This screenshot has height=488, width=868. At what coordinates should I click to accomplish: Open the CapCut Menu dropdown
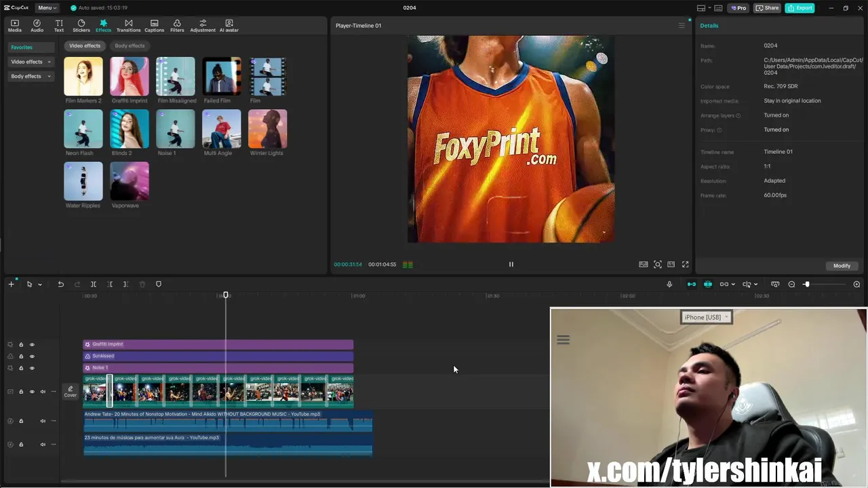point(47,8)
